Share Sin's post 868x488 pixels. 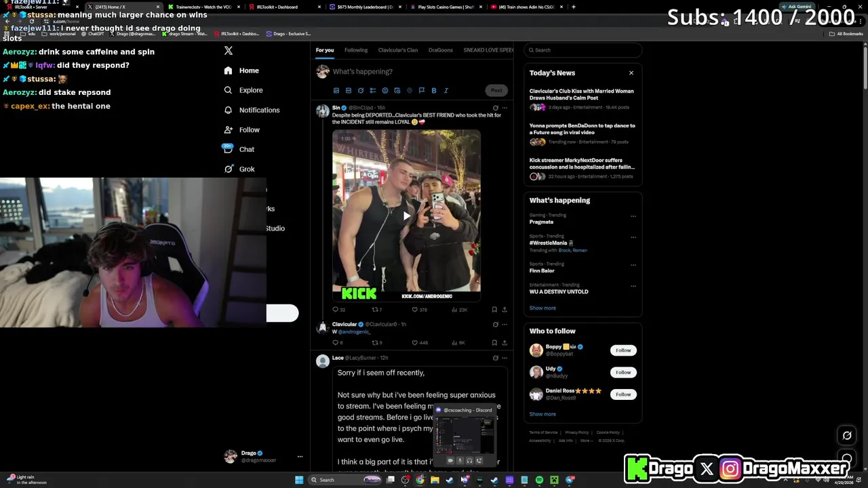[x=504, y=310]
